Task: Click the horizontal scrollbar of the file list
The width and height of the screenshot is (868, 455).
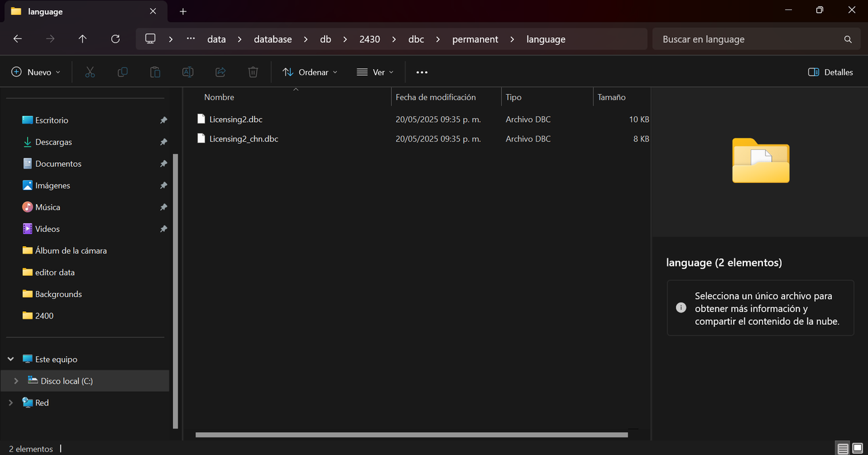Action: click(412, 435)
